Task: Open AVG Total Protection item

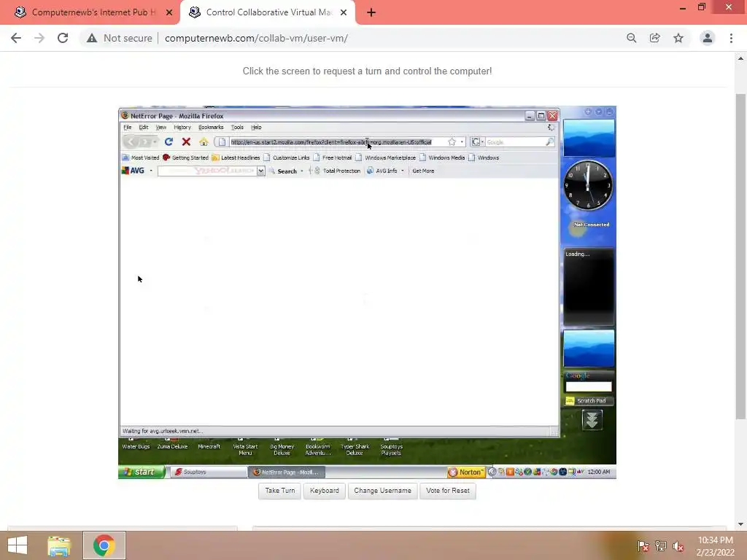Action: 337,171
